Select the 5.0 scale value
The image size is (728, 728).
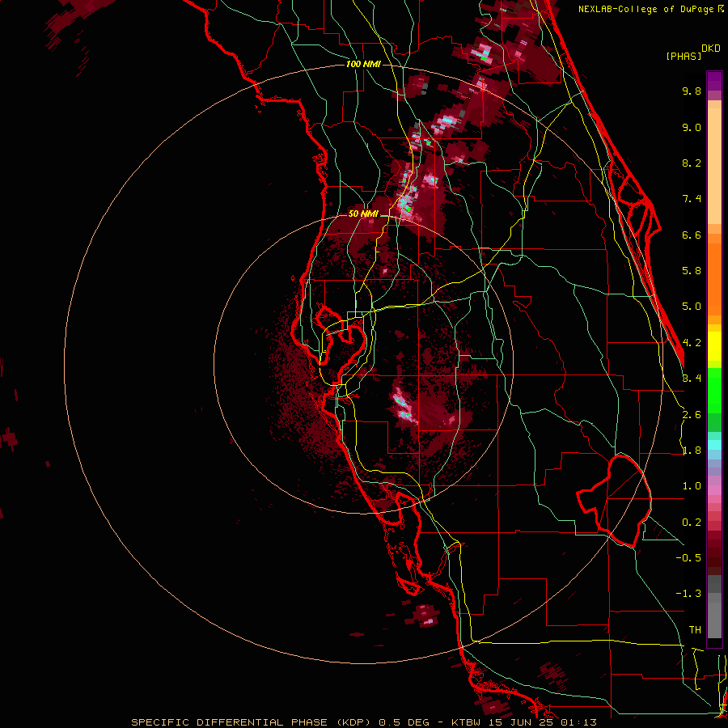coord(692,307)
